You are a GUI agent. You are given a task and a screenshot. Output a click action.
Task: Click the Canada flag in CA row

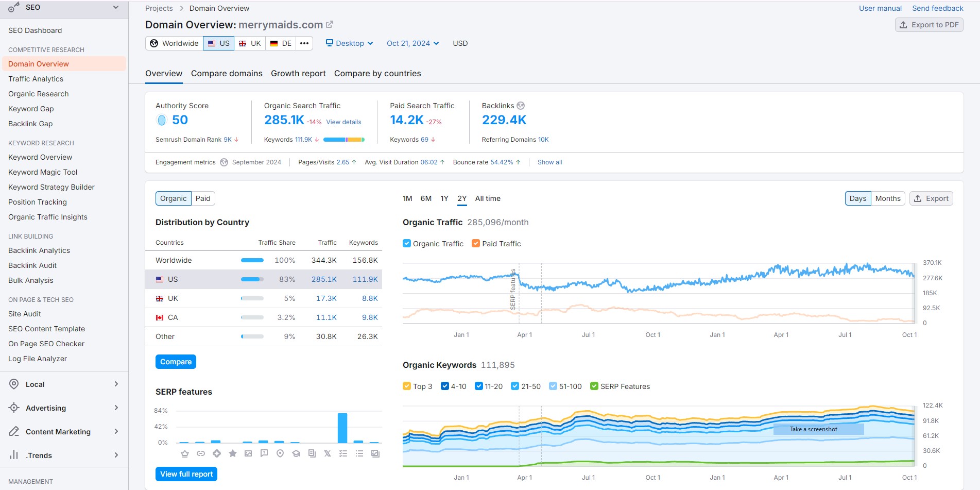click(x=160, y=317)
